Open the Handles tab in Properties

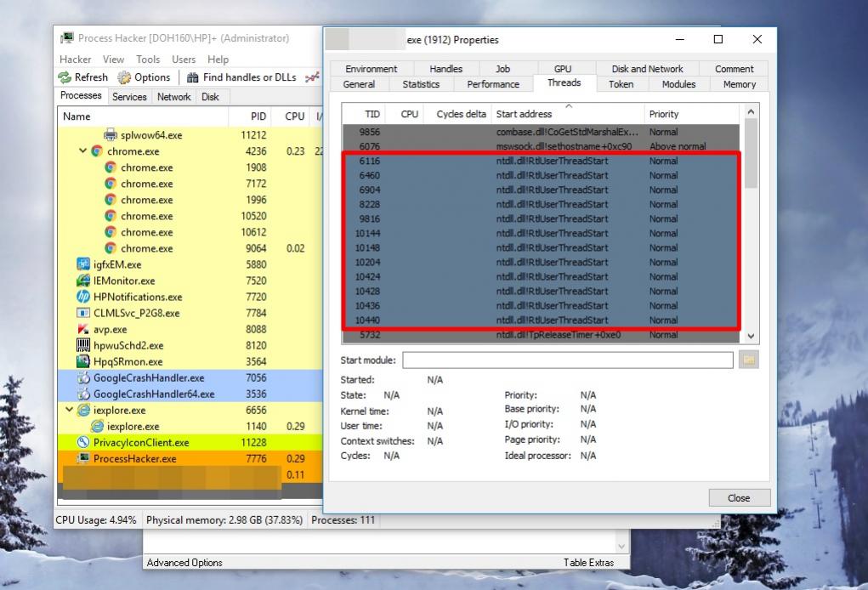pos(445,69)
